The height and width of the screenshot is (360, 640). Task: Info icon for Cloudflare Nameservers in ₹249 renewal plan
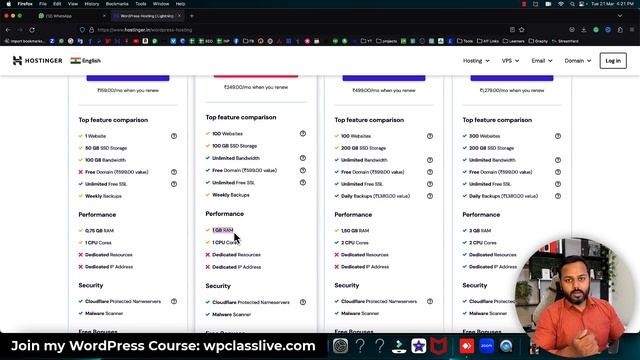coord(303,302)
